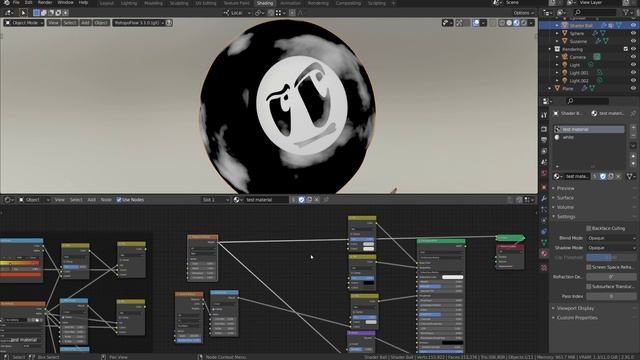Select wireframe viewport shading mode
The image size is (640, 360).
[502, 23]
